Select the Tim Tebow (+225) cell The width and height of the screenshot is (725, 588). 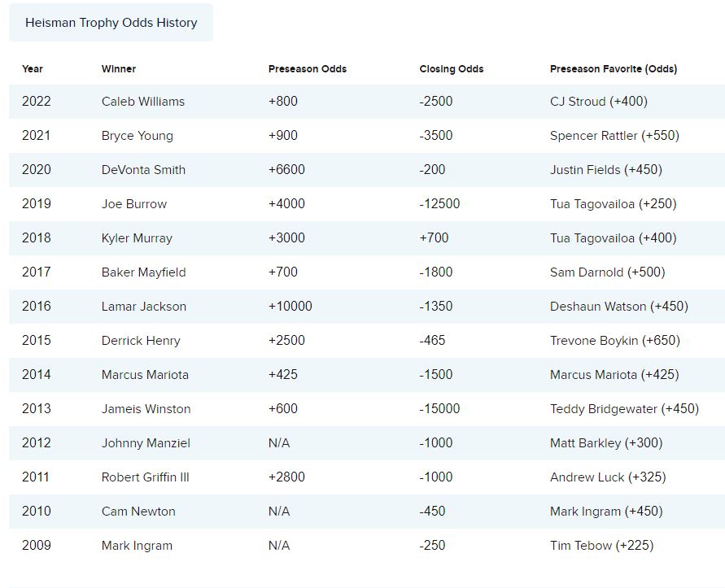pyautogui.click(x=601, y=546)
